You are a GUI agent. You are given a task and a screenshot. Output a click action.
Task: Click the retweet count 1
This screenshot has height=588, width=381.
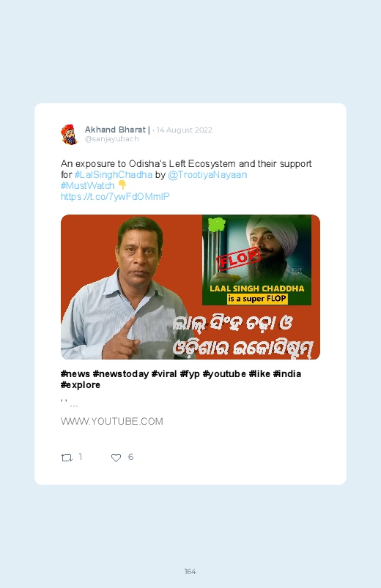81,457
